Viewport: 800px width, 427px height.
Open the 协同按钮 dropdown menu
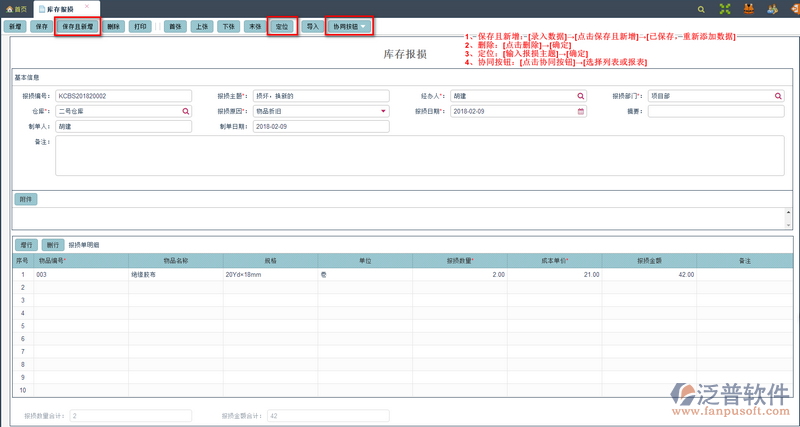tap(351, 26)
